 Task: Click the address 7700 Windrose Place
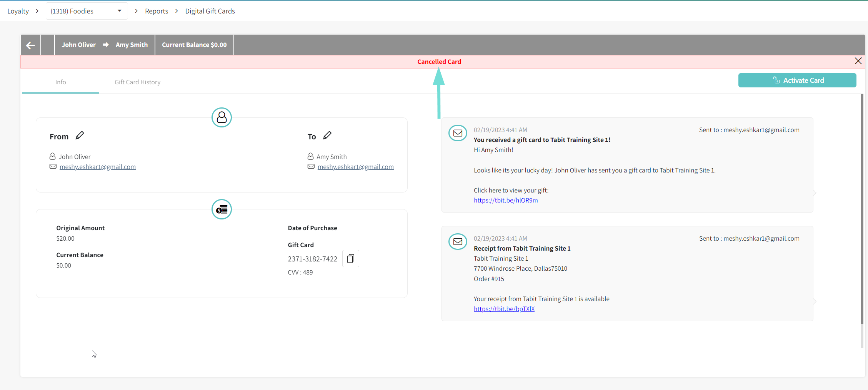(x=520, y=268)
